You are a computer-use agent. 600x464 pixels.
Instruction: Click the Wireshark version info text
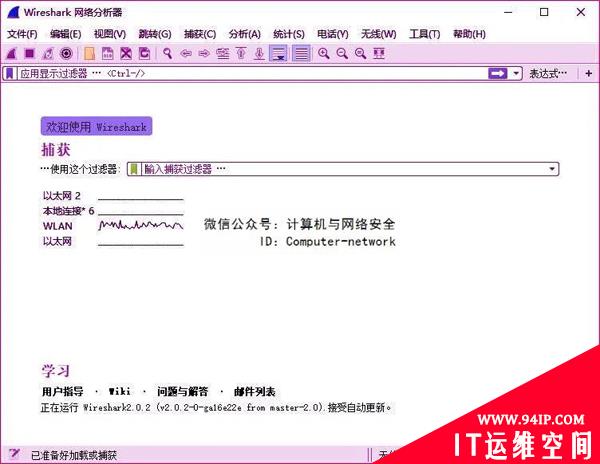tap(216, 408)
